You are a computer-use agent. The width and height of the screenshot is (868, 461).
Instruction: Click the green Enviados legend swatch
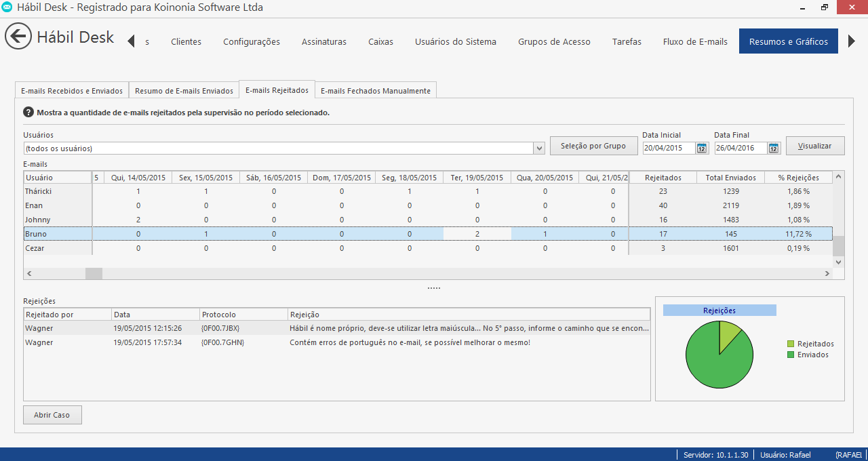791,355
